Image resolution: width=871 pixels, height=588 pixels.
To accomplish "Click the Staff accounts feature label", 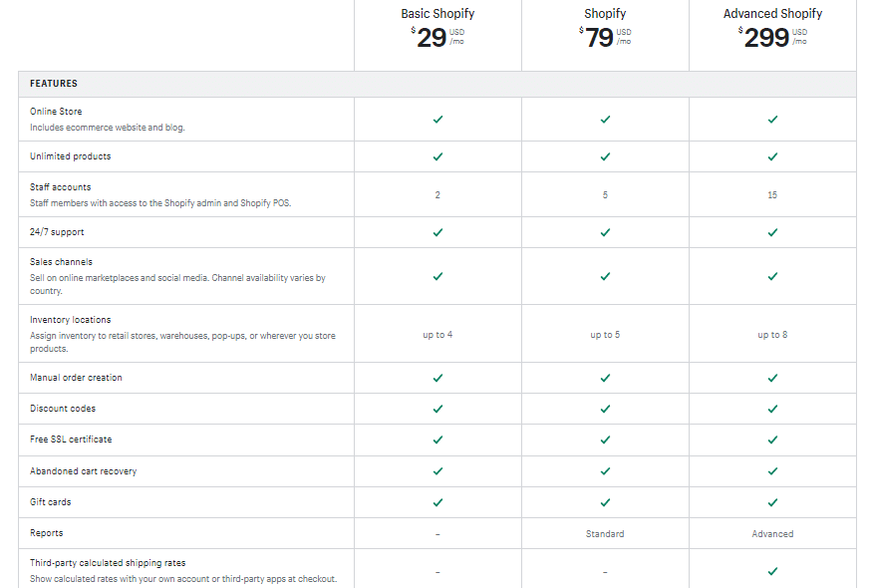I will (61, 187).
